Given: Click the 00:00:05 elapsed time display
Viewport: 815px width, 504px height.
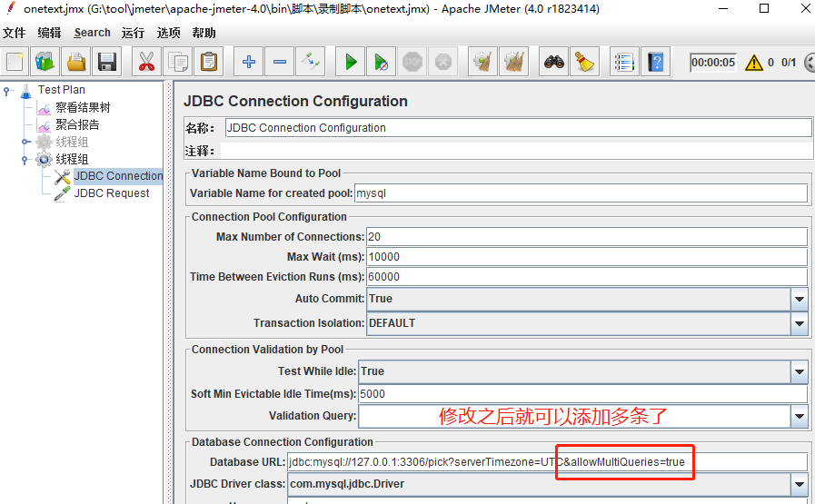Looking at the screenshot, I should 713,63.
